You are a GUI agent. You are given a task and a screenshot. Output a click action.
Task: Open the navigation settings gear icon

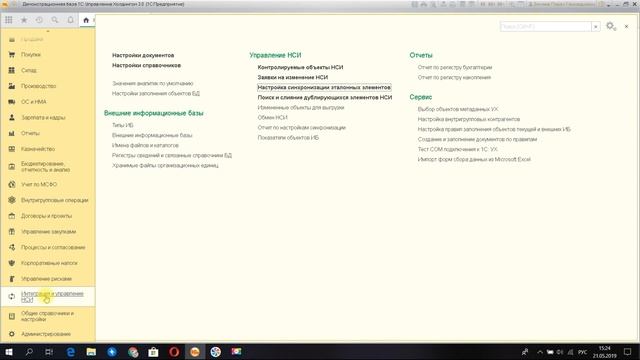pyautogui.click(x=611, y=27)
